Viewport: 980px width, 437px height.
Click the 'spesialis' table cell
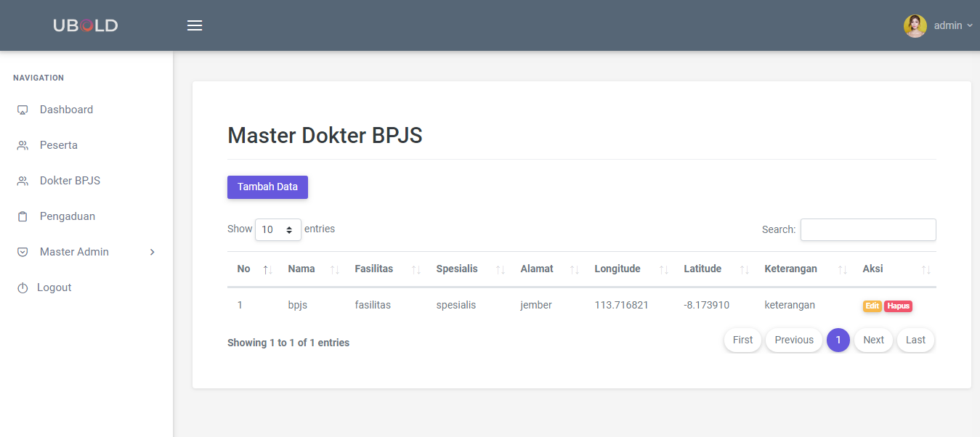point(456,305)
